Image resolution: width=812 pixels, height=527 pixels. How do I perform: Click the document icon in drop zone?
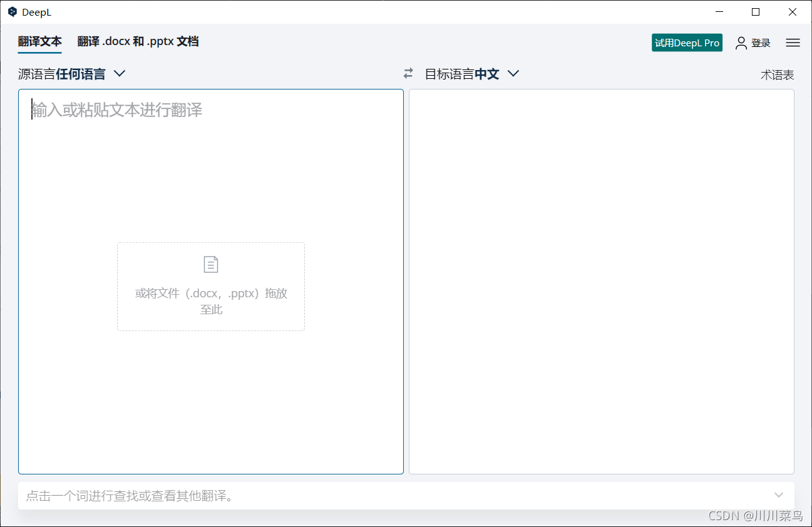click(211, 264)
